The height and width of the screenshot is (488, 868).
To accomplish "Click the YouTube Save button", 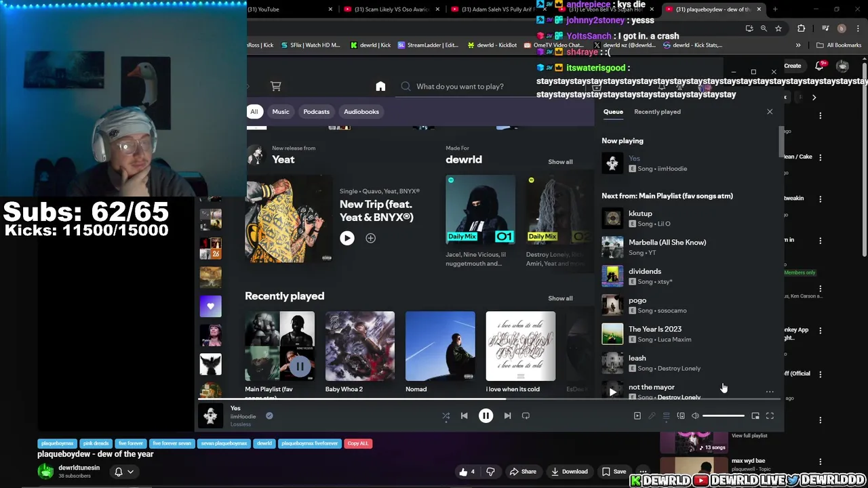I will [614, 472].
